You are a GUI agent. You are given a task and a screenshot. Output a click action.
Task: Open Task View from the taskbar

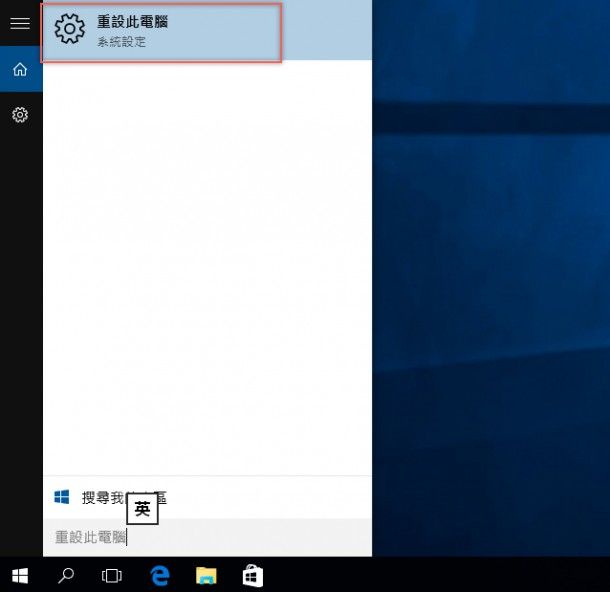[x=112, y=575]
